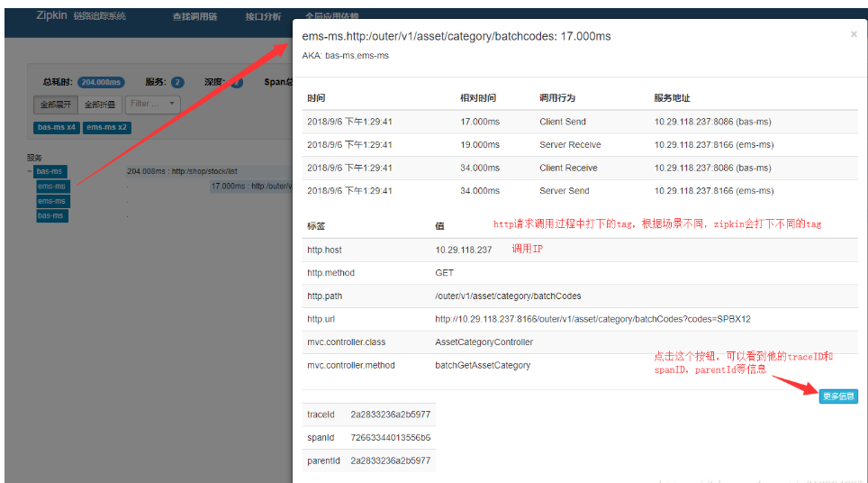Click the http.url tag label

tap(321, 319)
